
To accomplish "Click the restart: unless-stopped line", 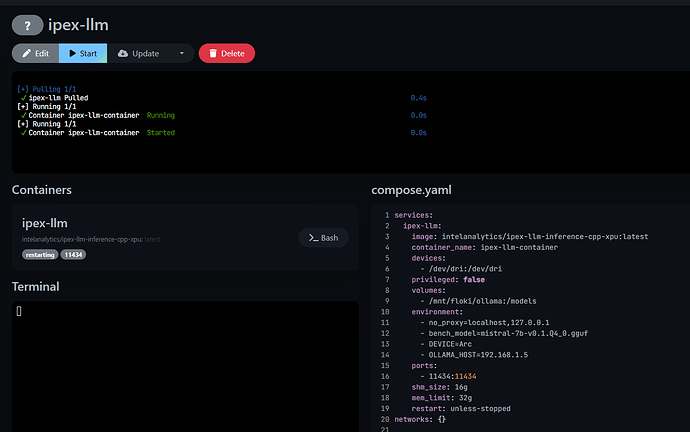I will tap(461, 409).
